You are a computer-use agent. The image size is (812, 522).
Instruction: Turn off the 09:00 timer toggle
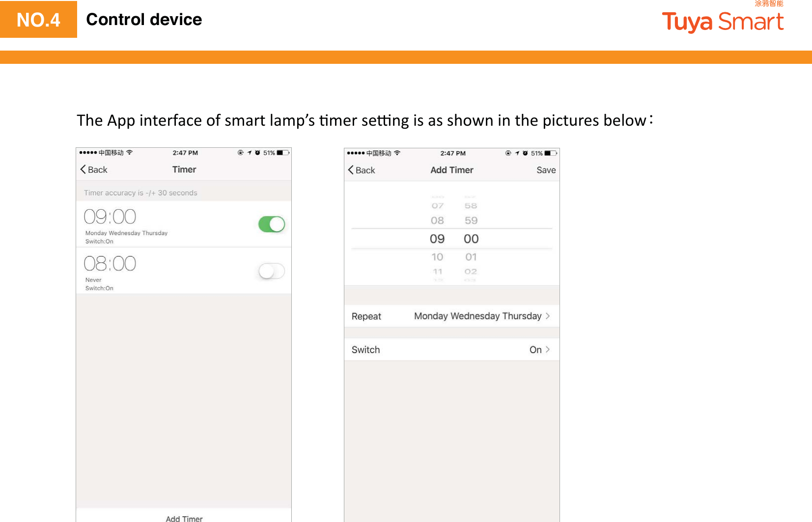[272, 224]
